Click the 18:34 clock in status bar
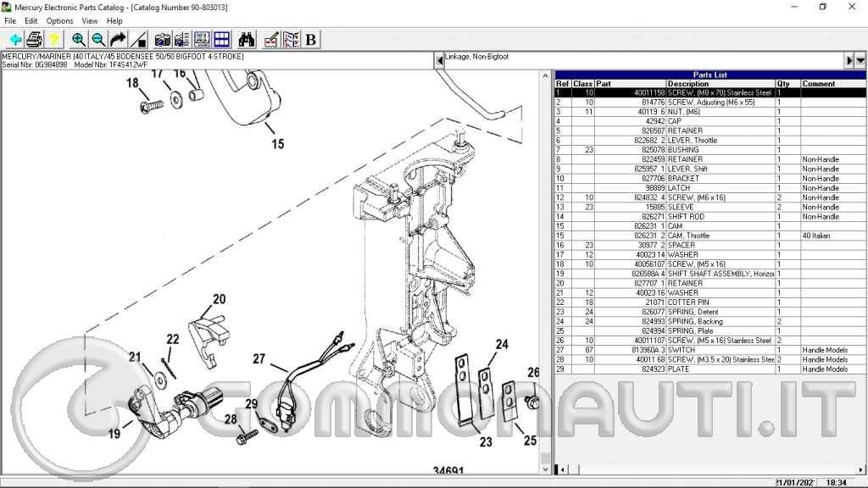Screen dimensions: 868x488 point(836,482)
